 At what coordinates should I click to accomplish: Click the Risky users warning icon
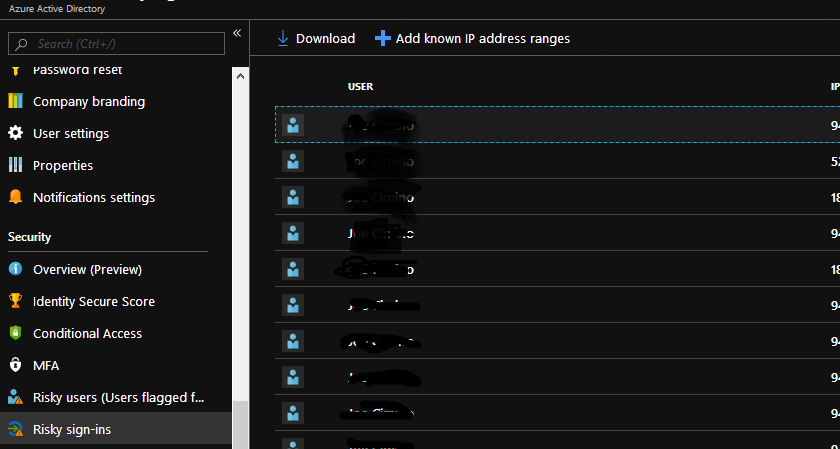click(x=16, y=397)
